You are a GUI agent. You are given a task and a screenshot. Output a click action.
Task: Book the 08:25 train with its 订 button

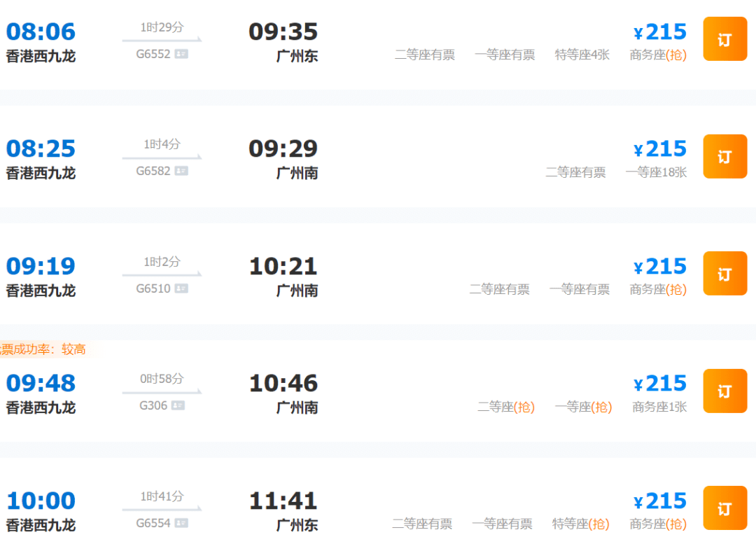coord(724,156)
